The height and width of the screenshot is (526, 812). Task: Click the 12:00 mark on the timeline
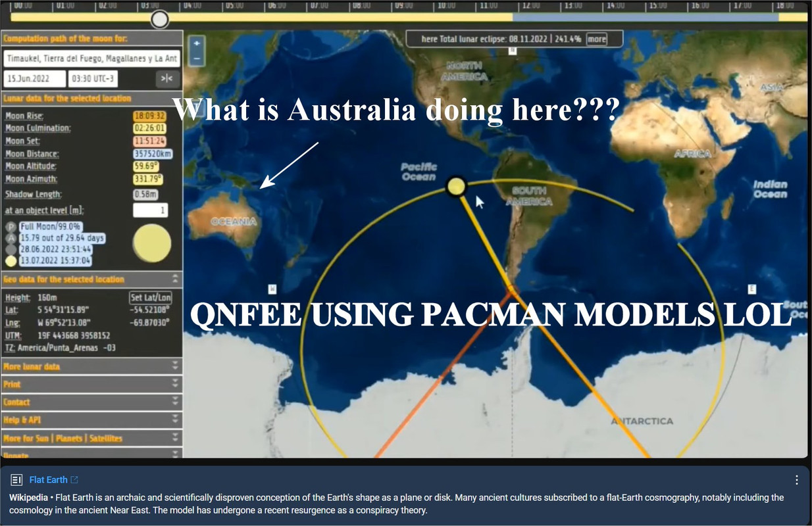pyautogui.click(x=530, y=5)
